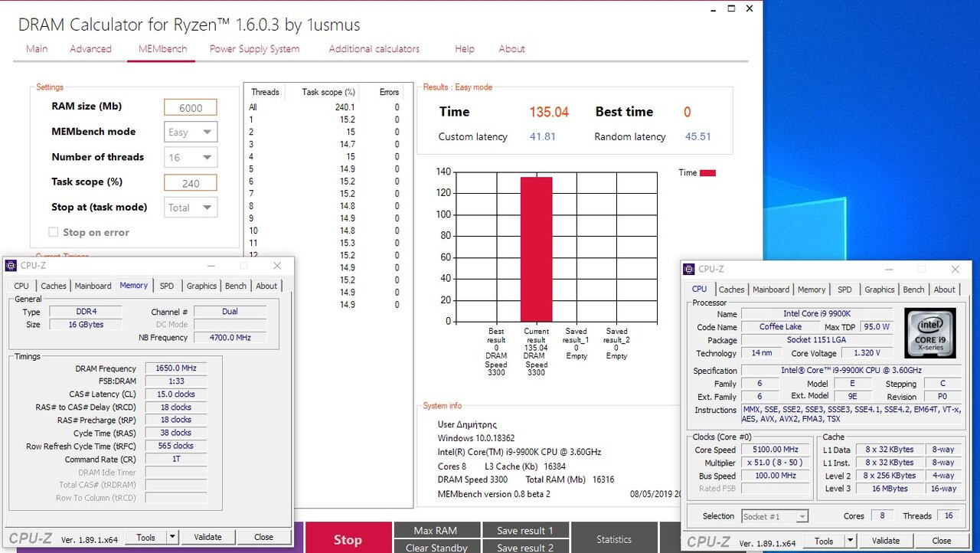Click the Multiplier x 51.0 value
The image size is (980, 553).
point(776,463)
